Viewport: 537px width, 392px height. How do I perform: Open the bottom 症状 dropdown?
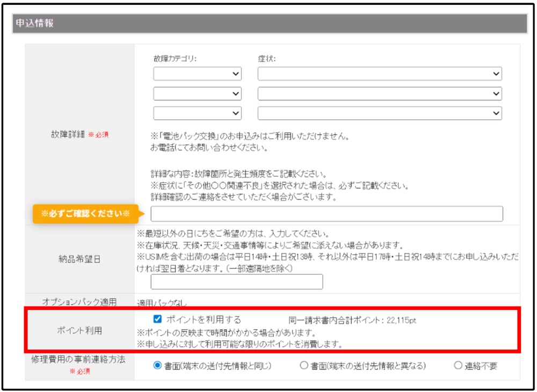[x=380, y=113]
